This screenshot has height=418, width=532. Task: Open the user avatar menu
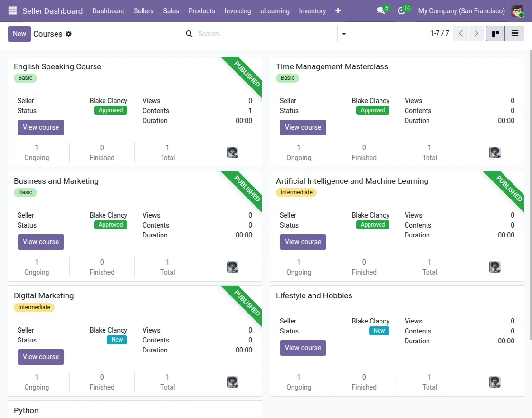[x=517, y=11]
